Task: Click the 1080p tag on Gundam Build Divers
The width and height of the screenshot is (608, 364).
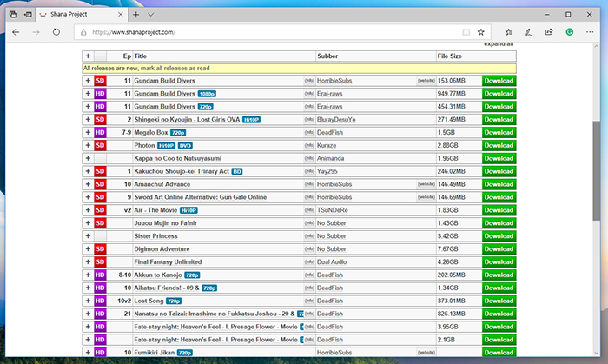Action: point(207,94)
